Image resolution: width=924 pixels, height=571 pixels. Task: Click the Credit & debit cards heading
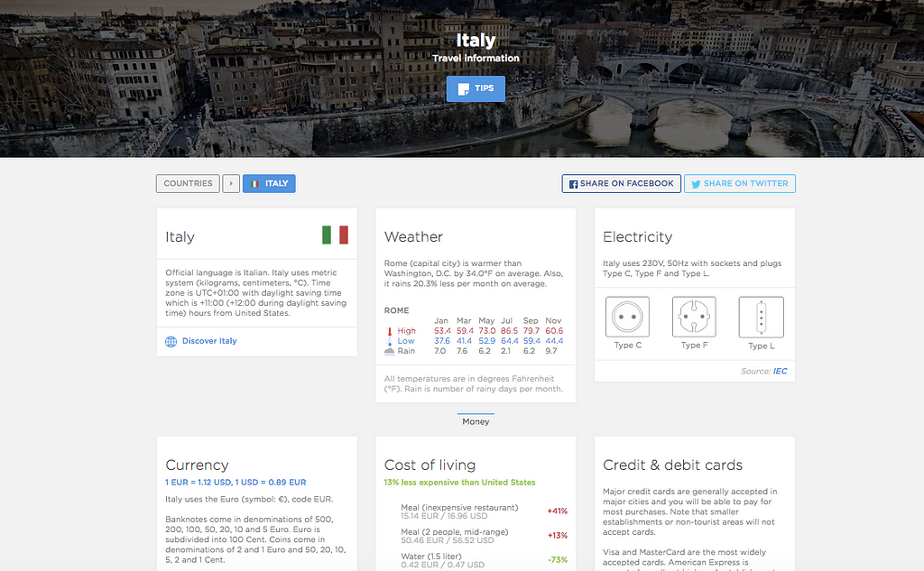[x=672, y=465]
